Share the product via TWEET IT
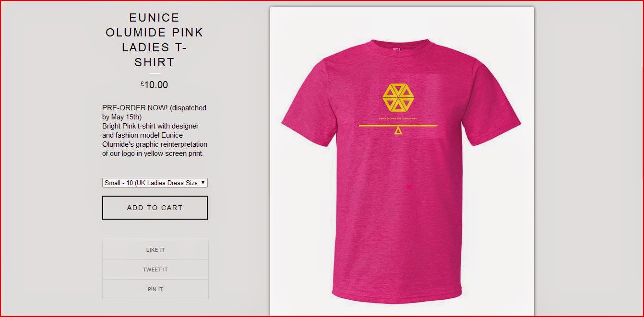644x317 pixels. pyautogui.click(x=155, y=270)
